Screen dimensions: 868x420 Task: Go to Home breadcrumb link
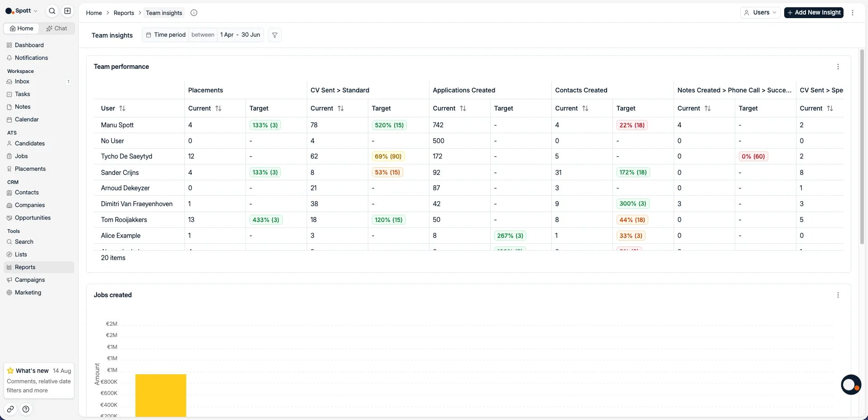94,13
